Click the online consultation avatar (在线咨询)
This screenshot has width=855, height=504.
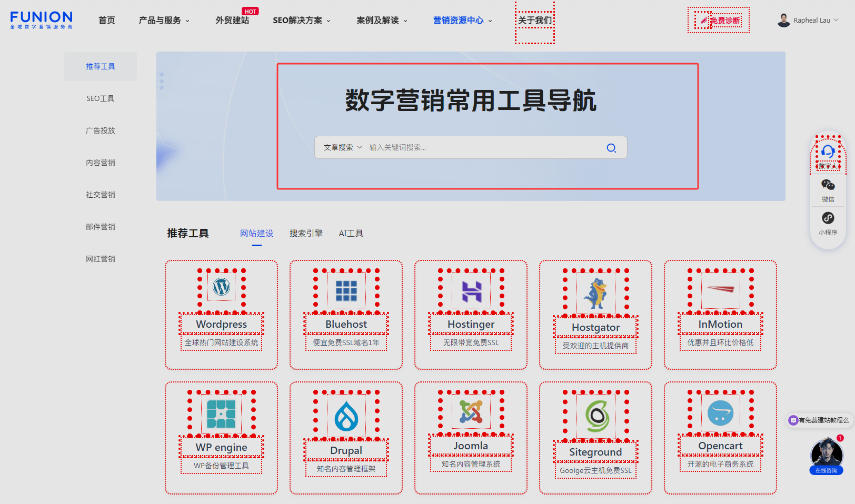827,456
